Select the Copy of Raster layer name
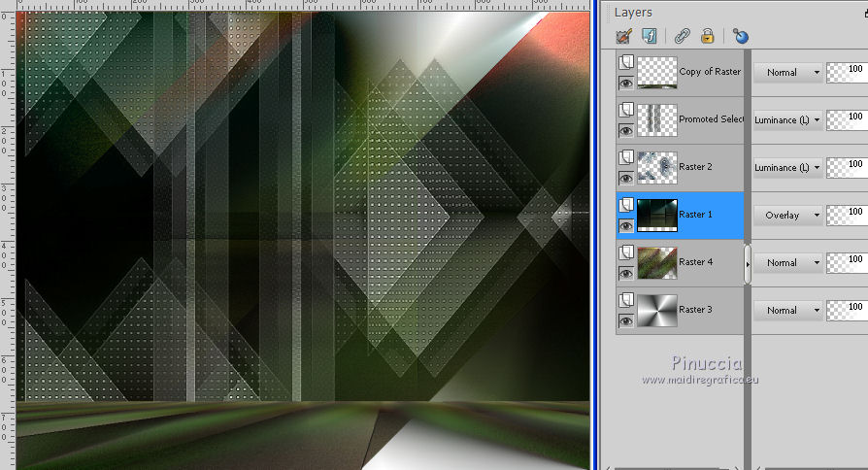The height and width of the screenshot is (470, 868). pos(710,72)
